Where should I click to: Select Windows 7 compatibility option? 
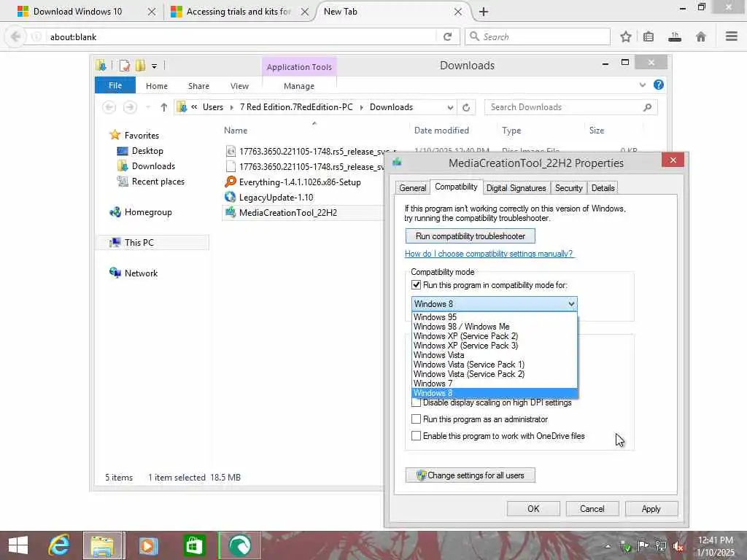click(494, 384)
